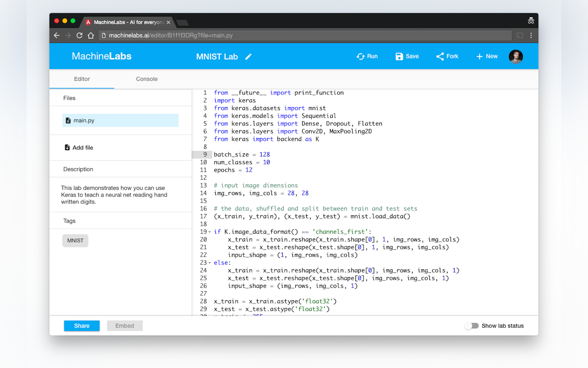
Task: Click the MNIST tag chip
Action: 75,241
